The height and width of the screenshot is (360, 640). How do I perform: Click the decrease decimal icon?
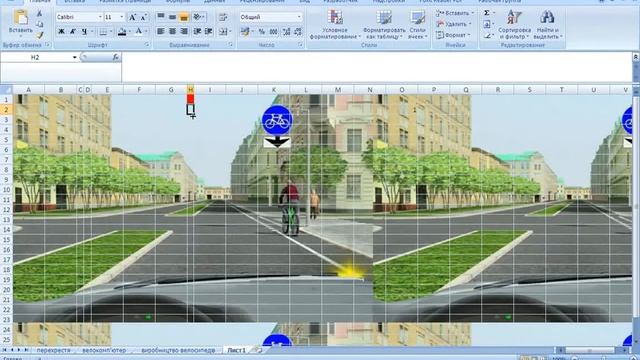298,31
